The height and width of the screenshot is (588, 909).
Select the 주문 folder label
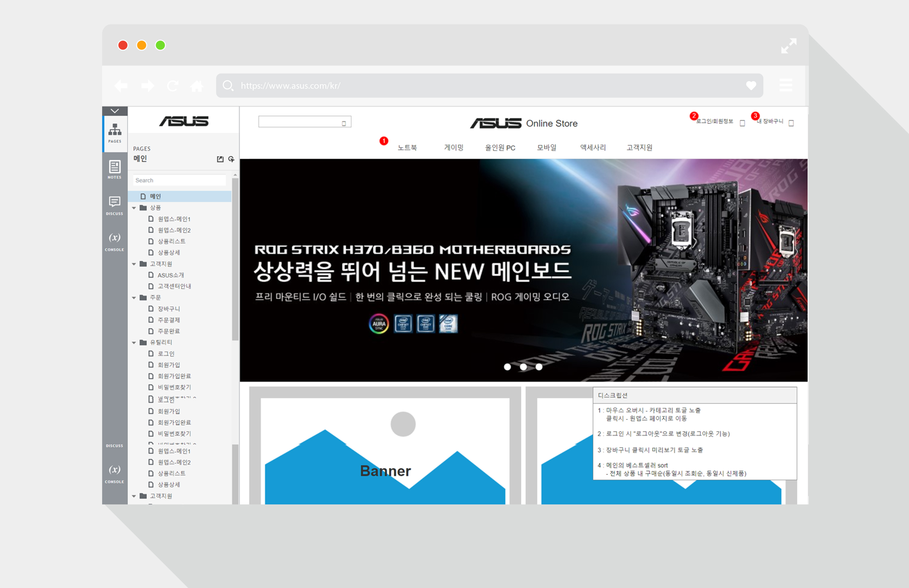tap(155, 297)
